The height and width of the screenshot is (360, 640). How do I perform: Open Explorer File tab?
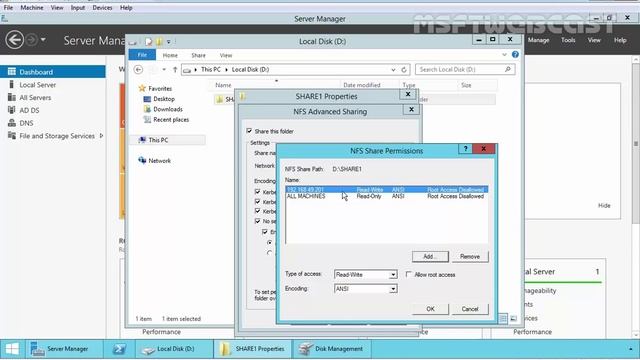click(x=142, y=55)
